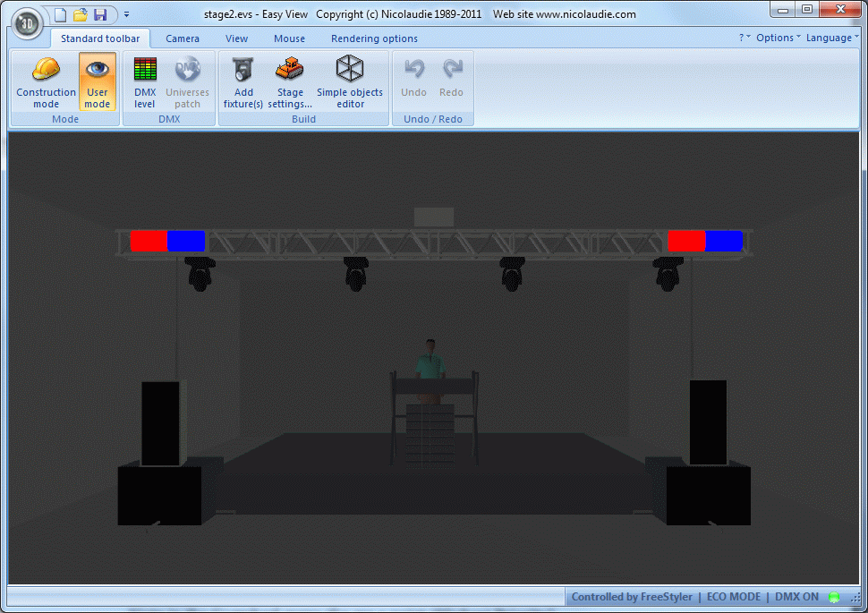Open Universes patch
Image resolution: width=868 pixels, height=613 pixels.
187,82
